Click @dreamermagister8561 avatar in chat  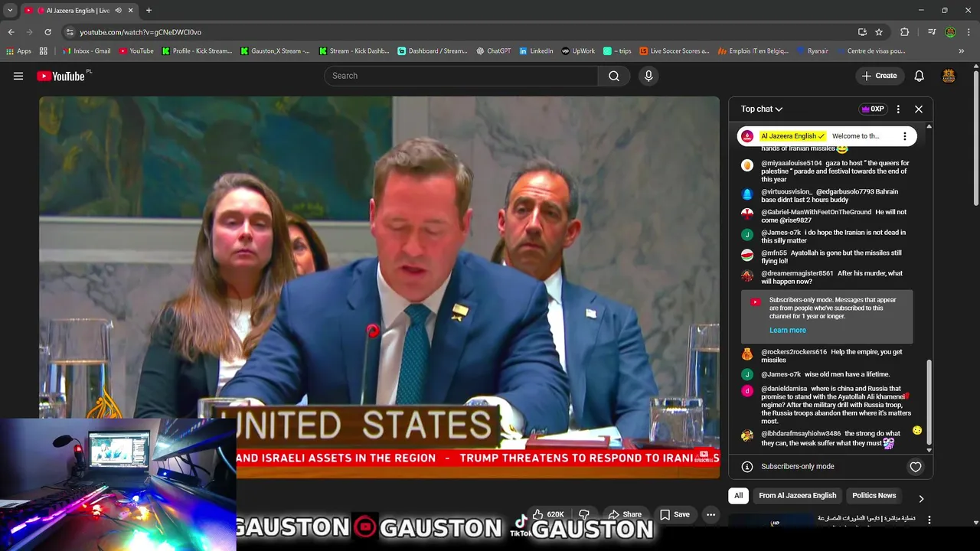(x=747, y=275)
